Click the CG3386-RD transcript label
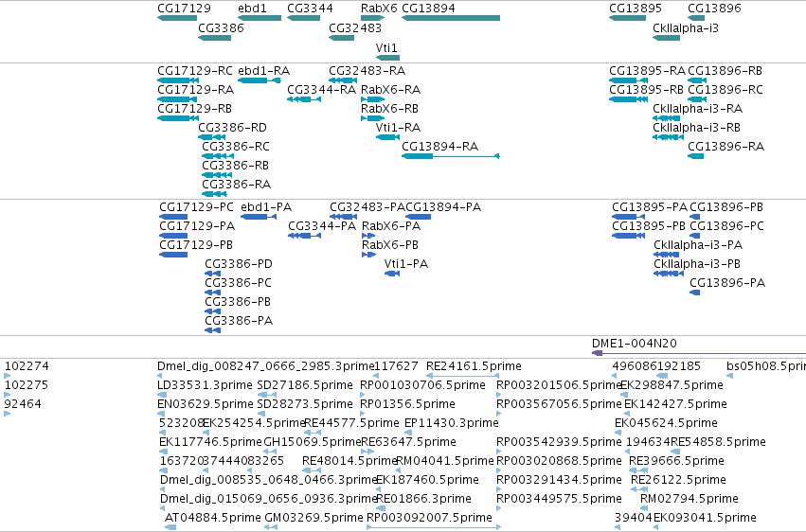This screenshot has height=532, width=806. 232,128
